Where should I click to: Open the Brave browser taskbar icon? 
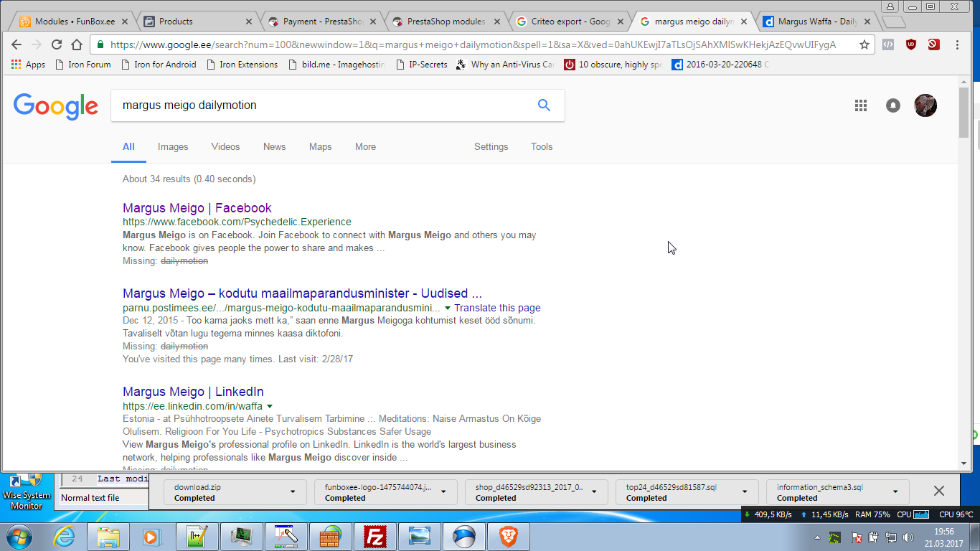508,537
